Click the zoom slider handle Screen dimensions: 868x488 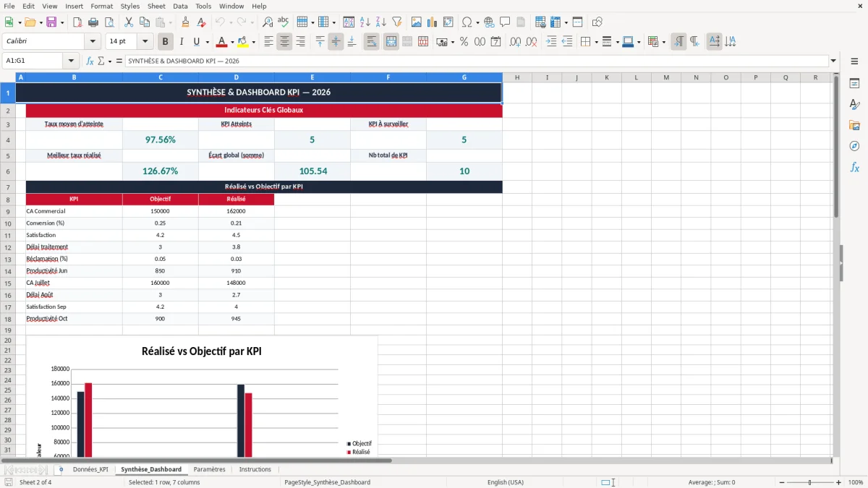810,482
